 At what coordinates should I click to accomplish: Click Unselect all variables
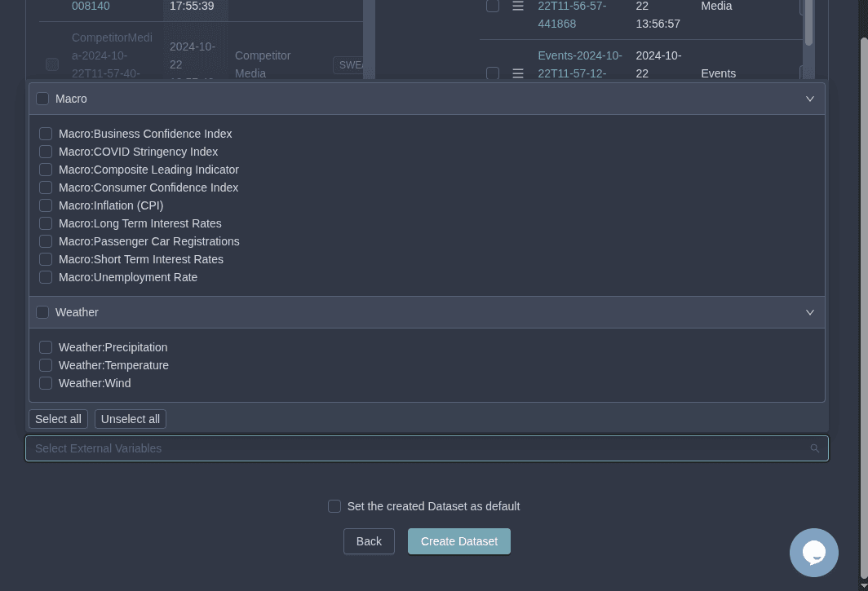pos(130,419)
